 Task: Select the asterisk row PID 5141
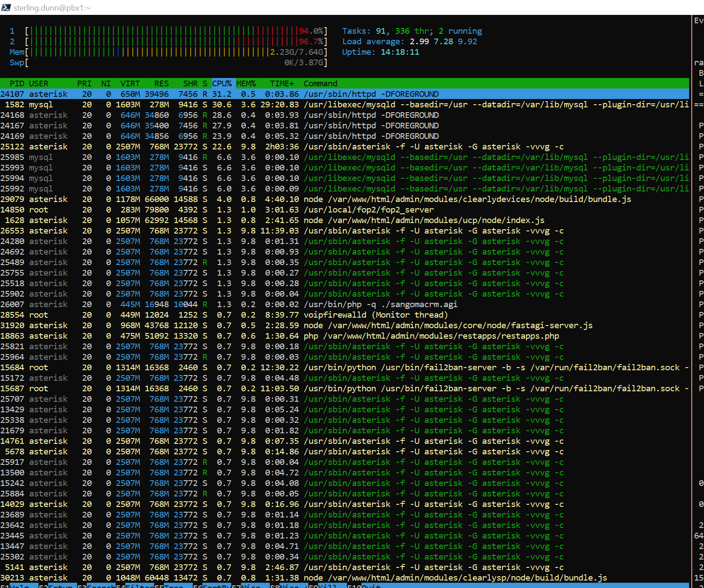(x=344, y=567)
